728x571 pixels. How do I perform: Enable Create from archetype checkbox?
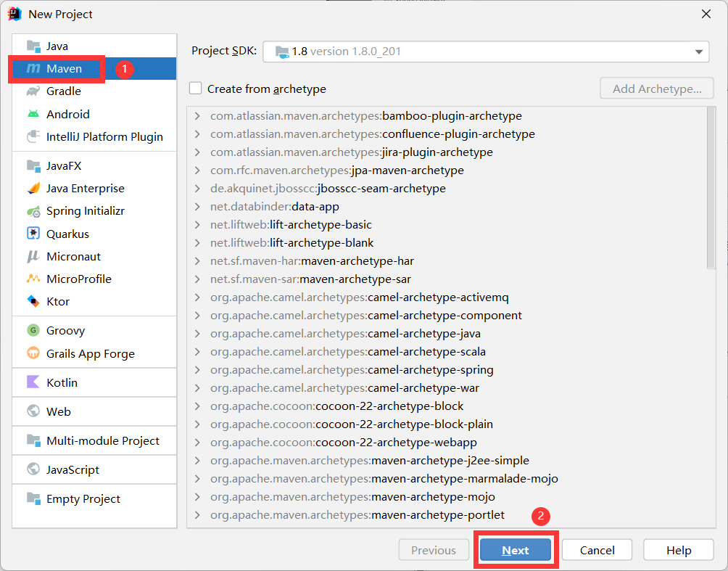click(196, 89)
